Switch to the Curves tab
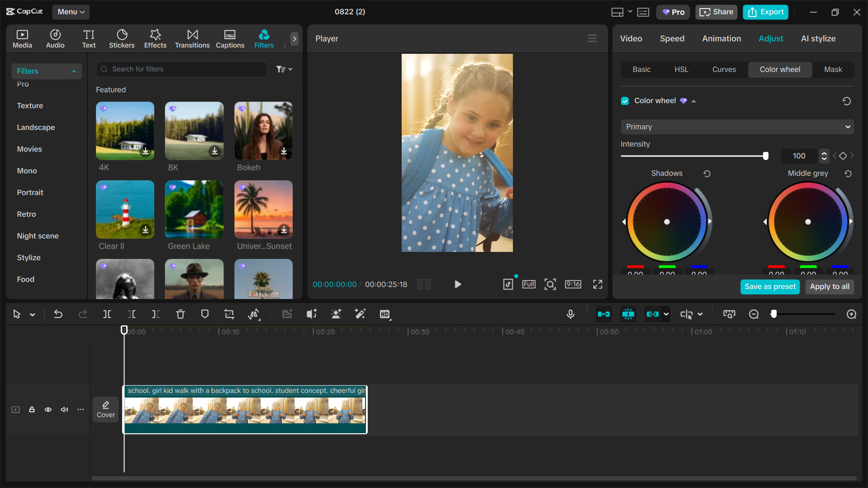Image resolution: width=868 pixels, height=488 pixels. tap(724, 69)
